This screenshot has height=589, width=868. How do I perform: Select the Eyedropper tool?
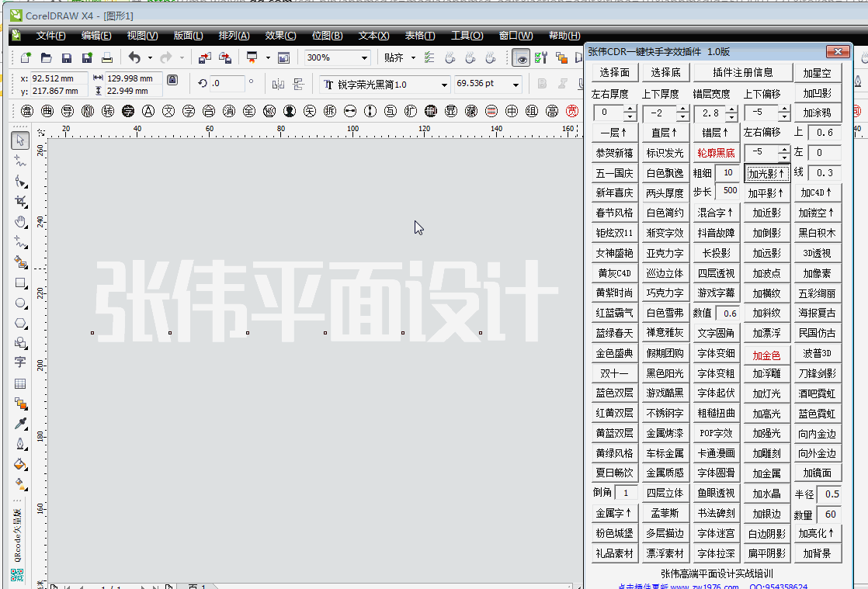point(20,423)
